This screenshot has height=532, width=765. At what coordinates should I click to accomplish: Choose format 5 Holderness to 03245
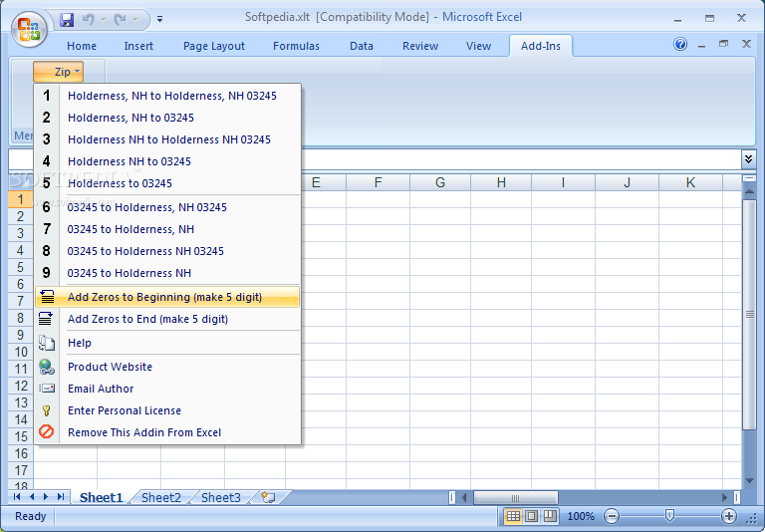pos(167,183)
